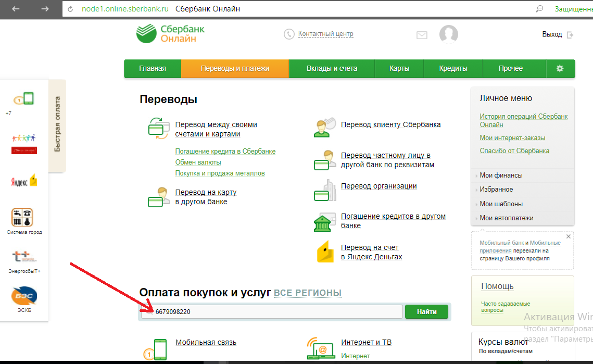The width and height of the screenshot is (593, 364).
Task: Open the Контактный центр link
Action: 325,34
